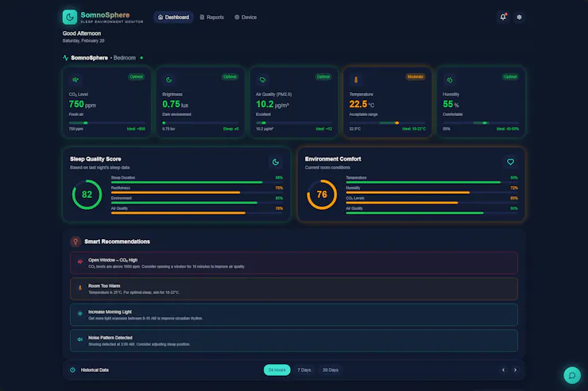Click the Optimal badge on CO₂ Level card
Screen dimensions: 588x391
tap(136, 76)
